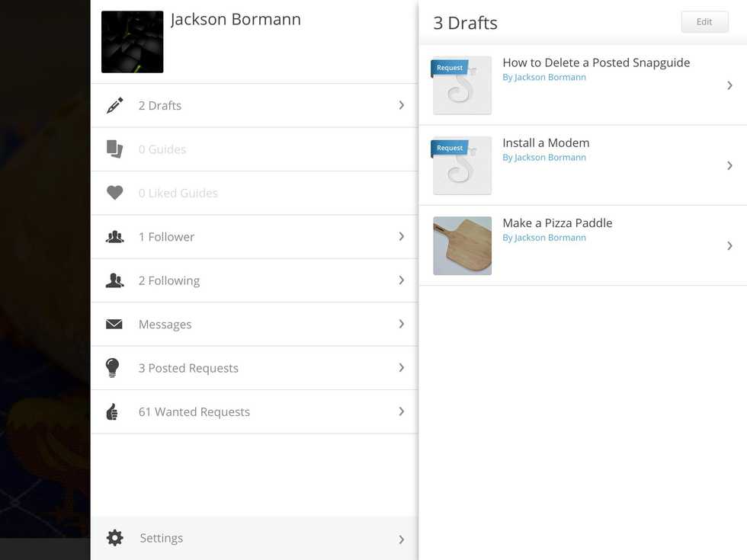Open the 61 Wanted Requests menu item
The image size is (747, 560).
[x=194, y=412]
